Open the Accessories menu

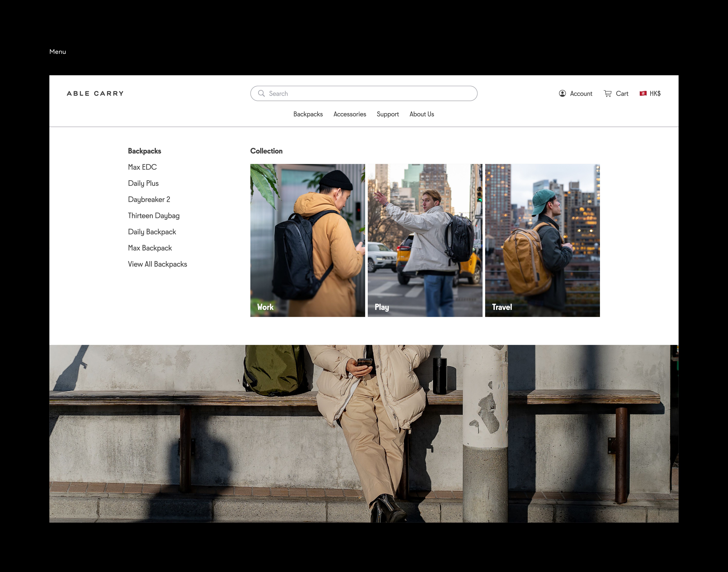pos(350,114)
